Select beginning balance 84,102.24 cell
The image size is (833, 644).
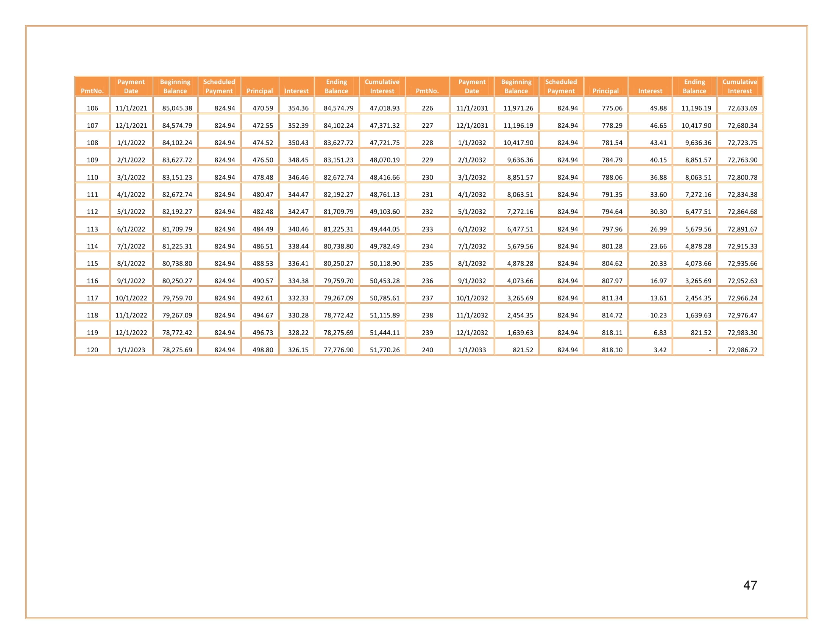(177, 143)
